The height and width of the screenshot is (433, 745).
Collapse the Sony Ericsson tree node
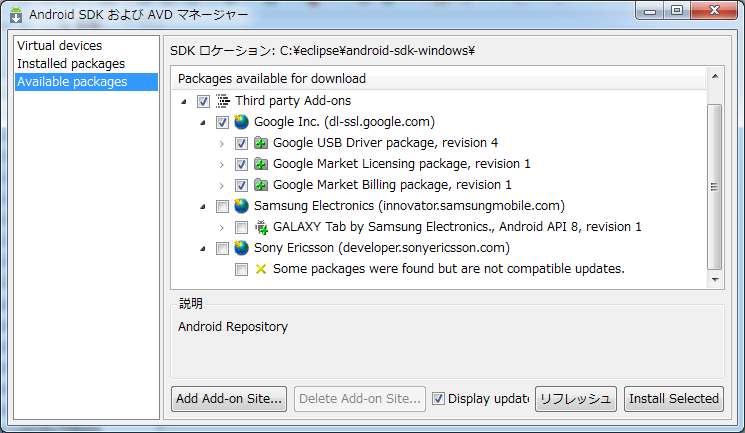click(204, 248)
